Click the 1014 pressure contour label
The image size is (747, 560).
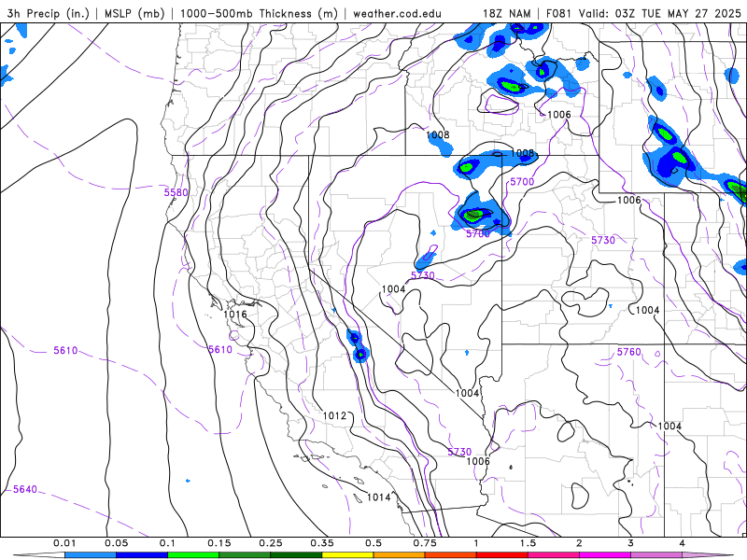click(379, 497)
